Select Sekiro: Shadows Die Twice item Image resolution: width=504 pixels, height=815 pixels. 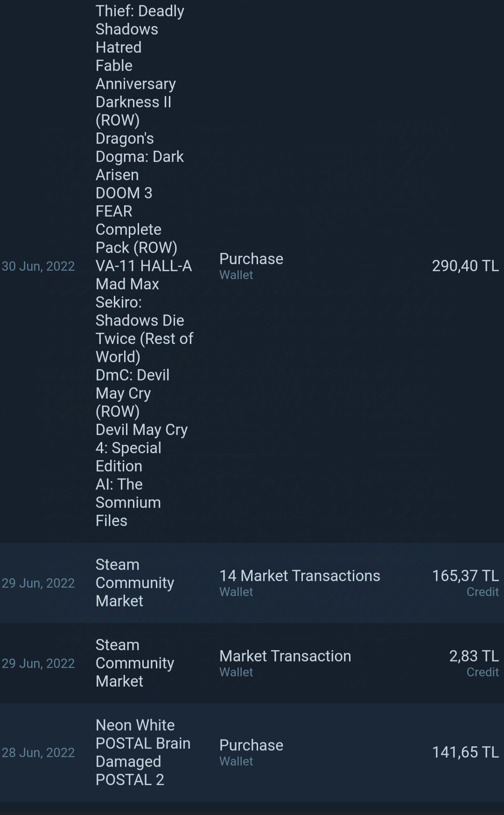144,330
